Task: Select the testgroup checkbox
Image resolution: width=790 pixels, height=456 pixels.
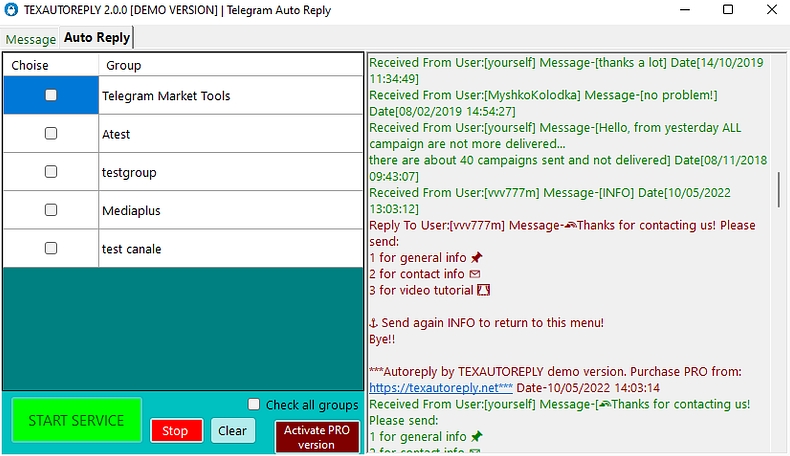Action: click(51, 172)
